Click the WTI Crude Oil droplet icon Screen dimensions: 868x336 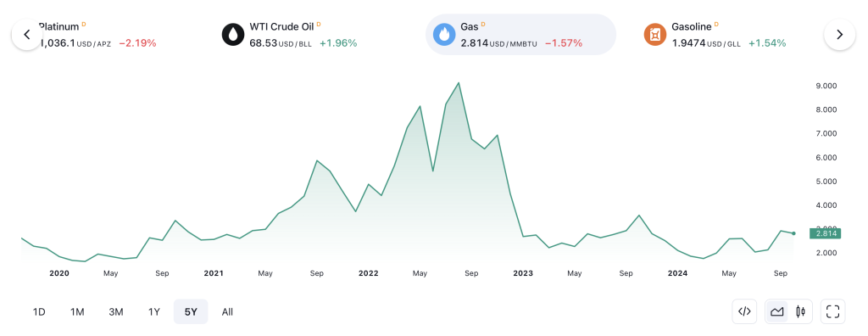coord(233,35)
